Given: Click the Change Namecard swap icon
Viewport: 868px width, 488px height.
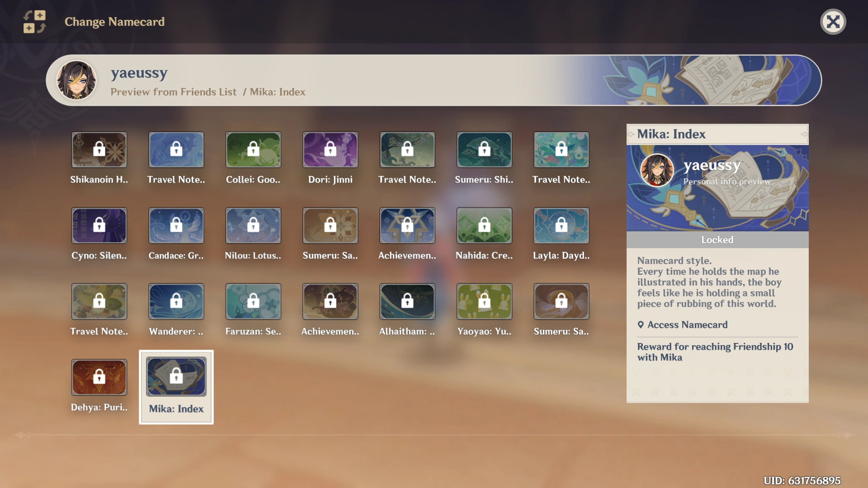Looking at the screenshot, I should tap(34, 22).
